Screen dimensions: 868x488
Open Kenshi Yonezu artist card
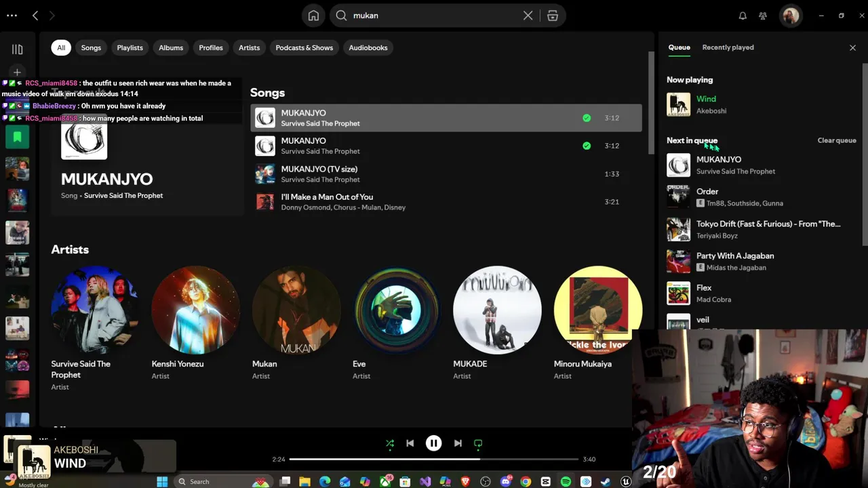click(x=195, y=323)
